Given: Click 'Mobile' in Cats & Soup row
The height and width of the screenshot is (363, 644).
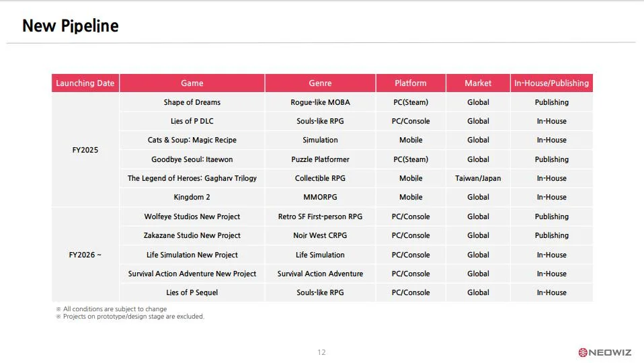Looking at the screenshot, I should click(410, 140).
